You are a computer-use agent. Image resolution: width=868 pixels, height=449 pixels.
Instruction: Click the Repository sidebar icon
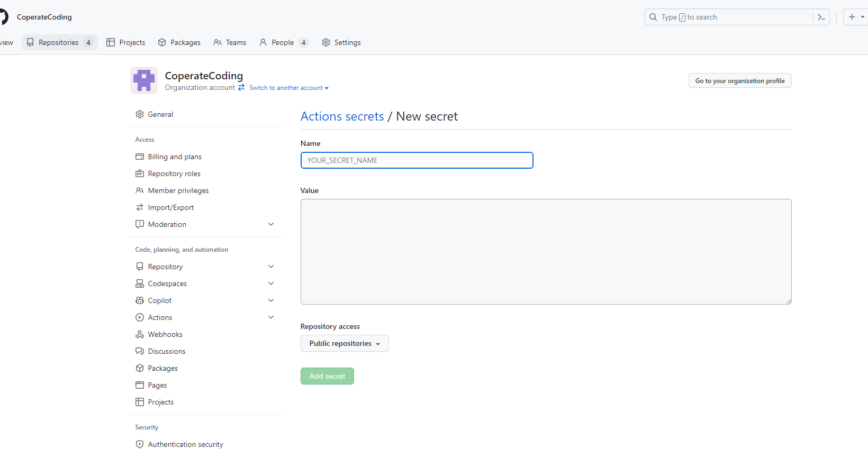point(140,267)
